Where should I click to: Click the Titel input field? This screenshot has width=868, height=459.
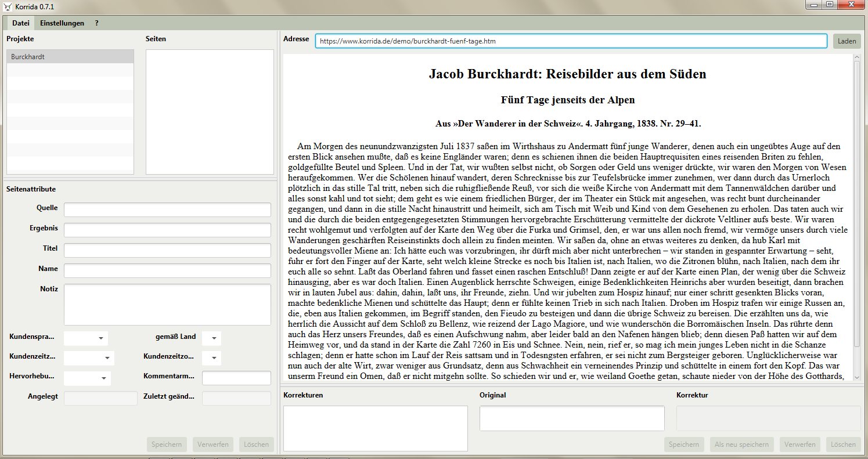point(167,251)
